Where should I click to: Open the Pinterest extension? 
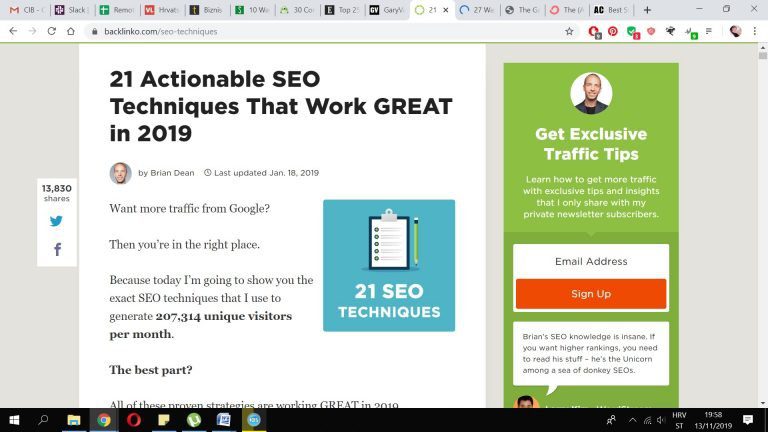[613, 31]
